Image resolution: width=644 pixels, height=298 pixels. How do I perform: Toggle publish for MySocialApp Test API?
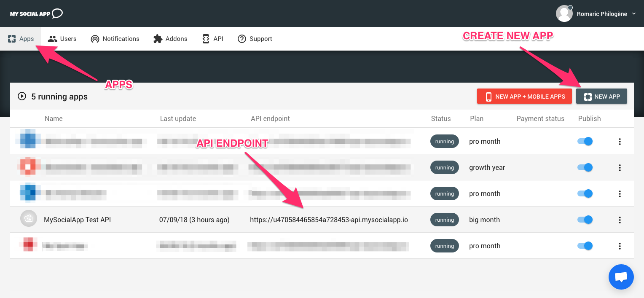[585, 220]
